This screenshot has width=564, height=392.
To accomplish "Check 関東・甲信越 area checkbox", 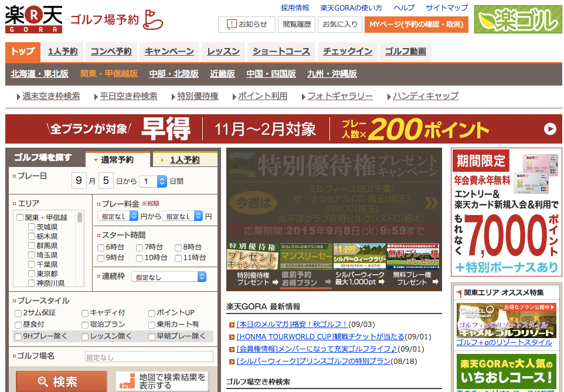I will 20,217.
